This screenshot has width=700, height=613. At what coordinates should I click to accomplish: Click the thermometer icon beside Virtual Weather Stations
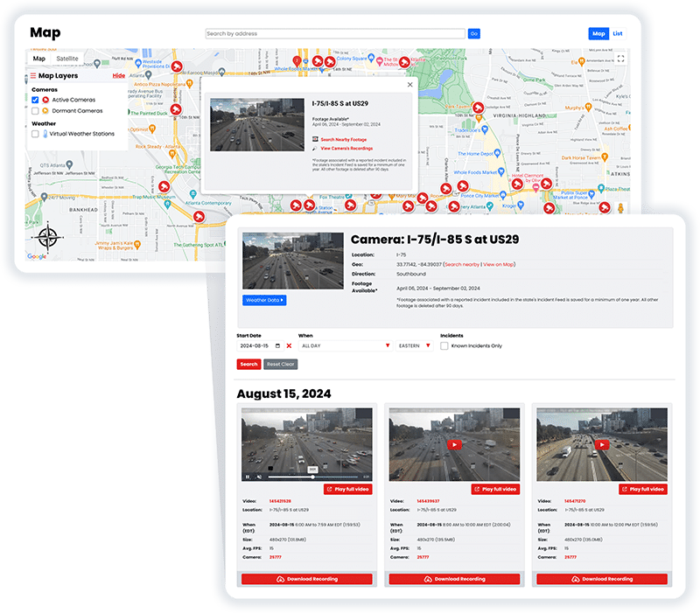[45, 133]
